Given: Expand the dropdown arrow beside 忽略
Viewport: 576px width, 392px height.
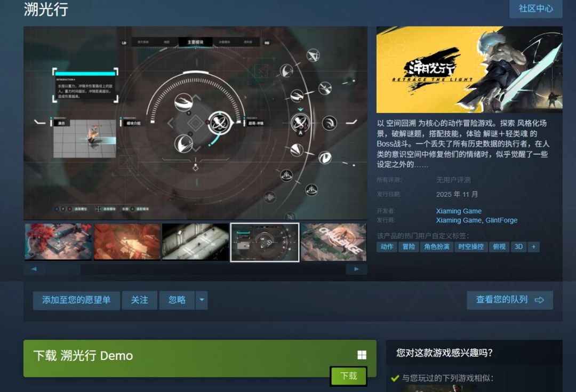Looking at the screenshot, I should (202, 300).
